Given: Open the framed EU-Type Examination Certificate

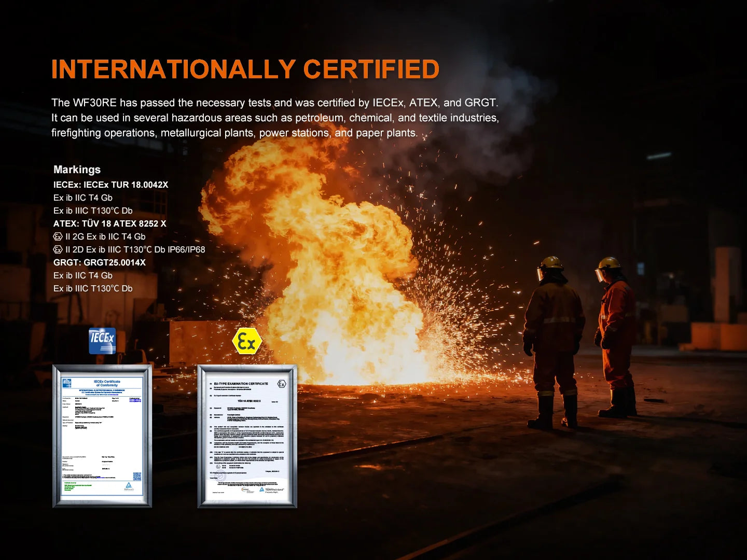Looking at the screenshot, I should 247,436.
